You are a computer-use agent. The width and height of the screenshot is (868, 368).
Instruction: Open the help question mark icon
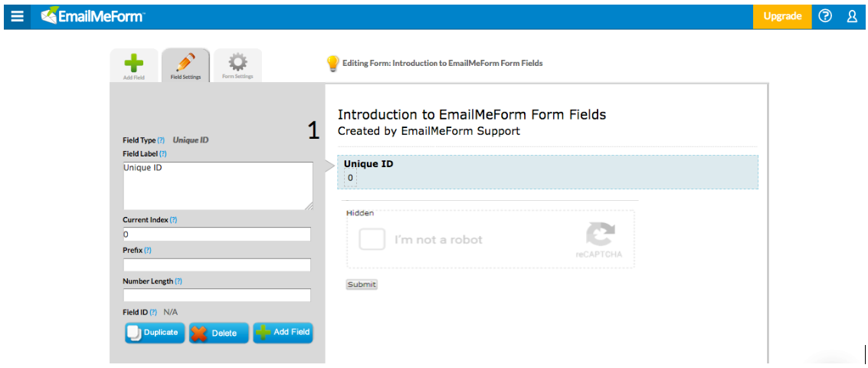click(x=825, y=17)
